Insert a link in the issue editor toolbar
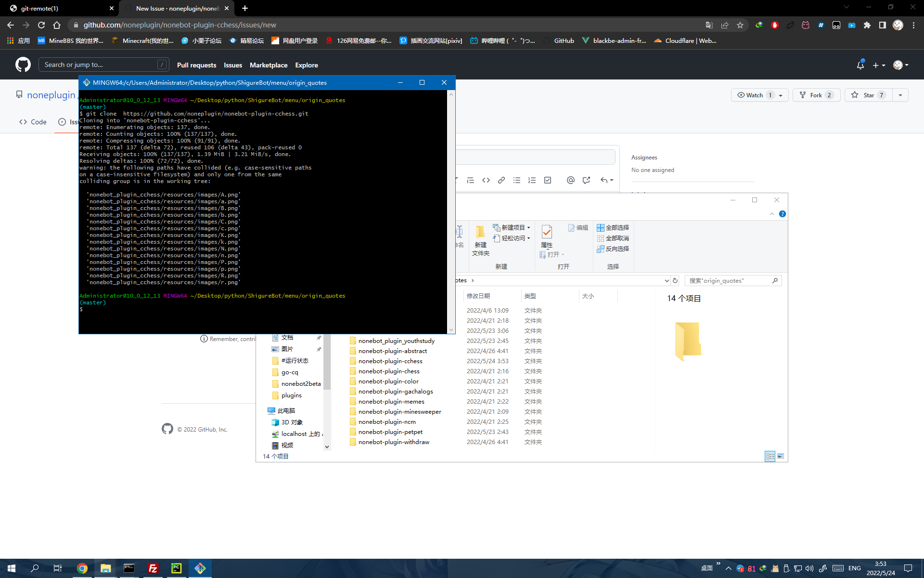The width and height of the screenshot is (924, 578). click(501, 180)
